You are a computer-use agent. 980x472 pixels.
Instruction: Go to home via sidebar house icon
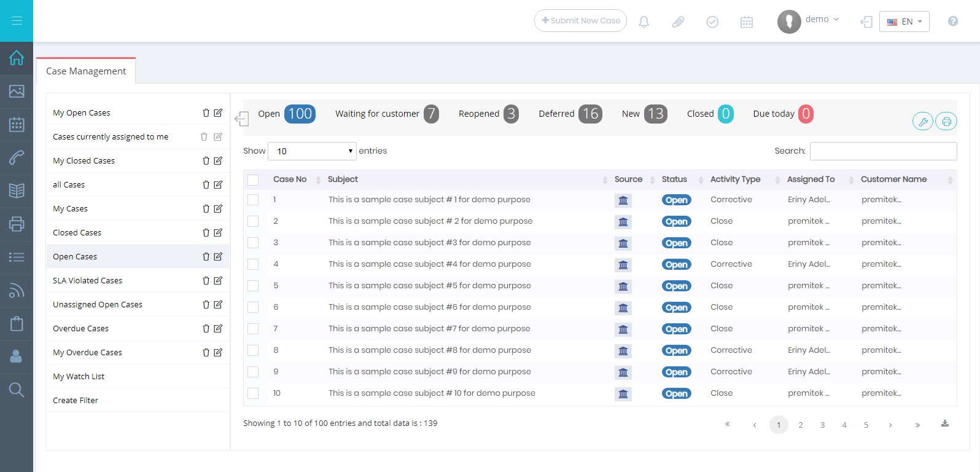pyautogui.click(x=17, y=58)
